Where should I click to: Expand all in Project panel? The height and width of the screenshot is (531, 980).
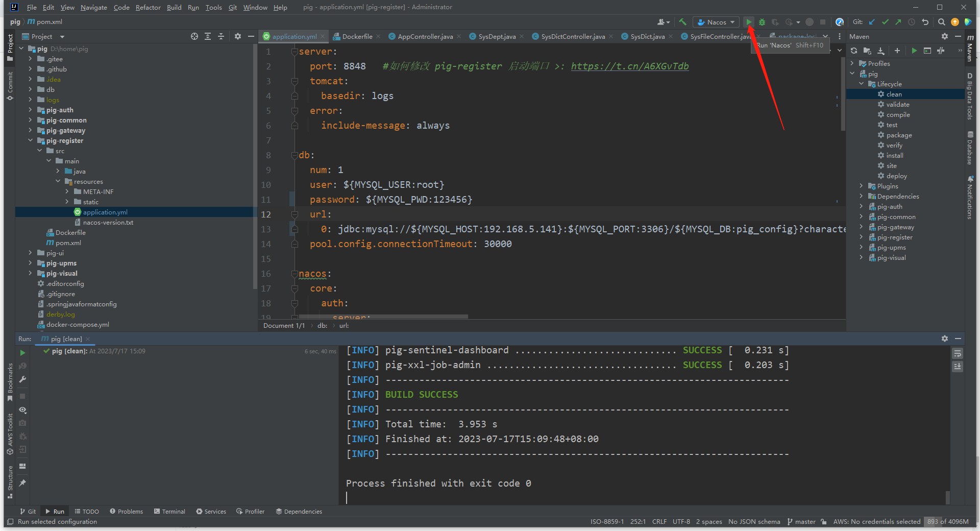pyautogui.click(x=208, y=36)
